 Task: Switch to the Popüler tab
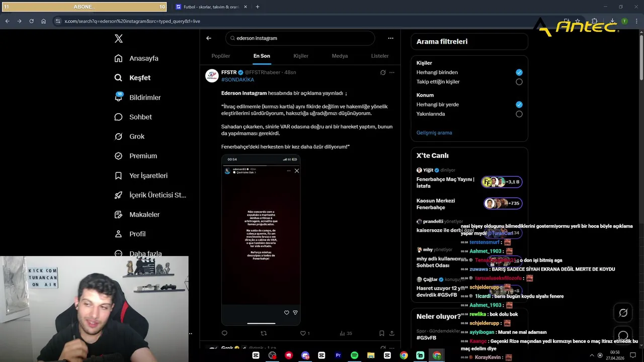click(x=221, y=56)
